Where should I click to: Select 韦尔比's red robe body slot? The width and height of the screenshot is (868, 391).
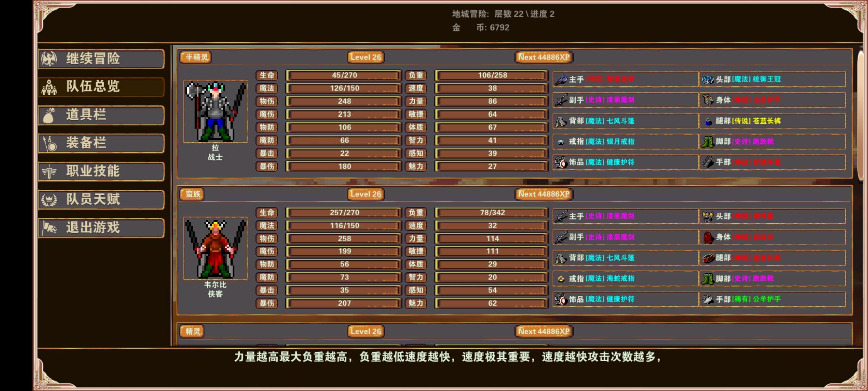pos(773,237)
